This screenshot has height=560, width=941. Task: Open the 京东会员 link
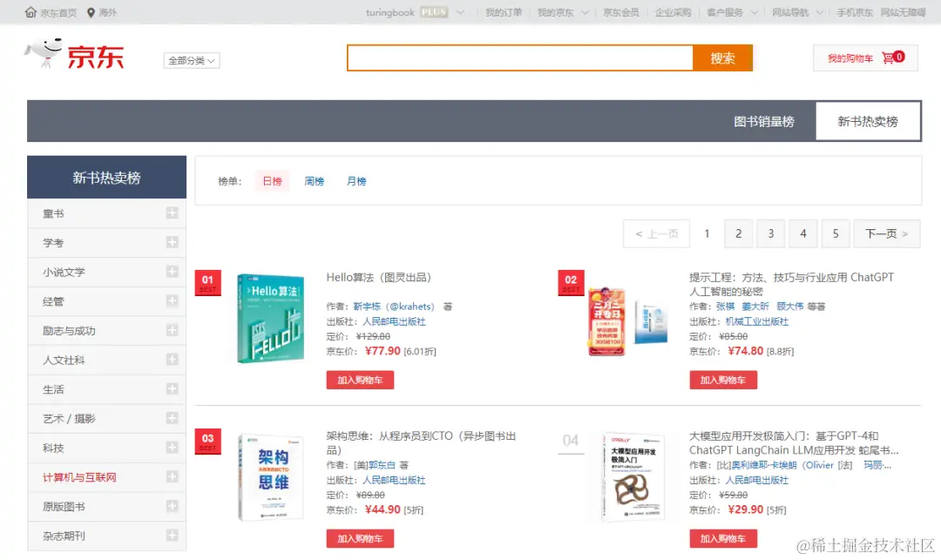click(x=621, y=12)
